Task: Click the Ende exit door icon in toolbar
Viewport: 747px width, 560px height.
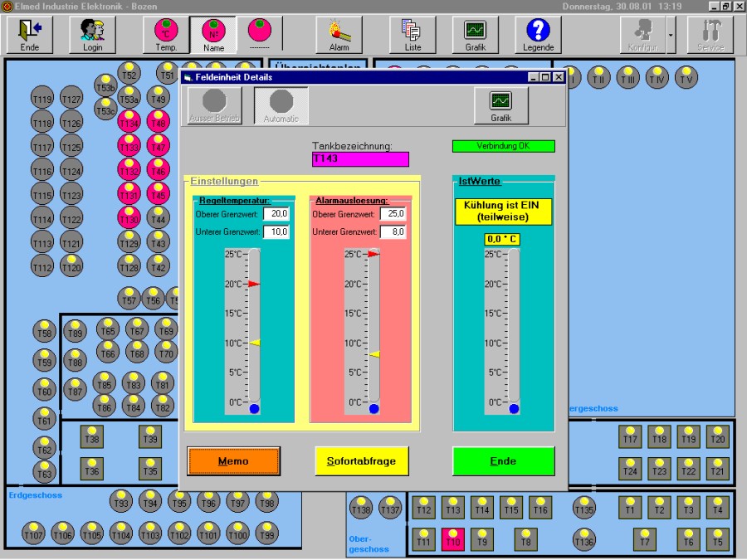Action: pyautogui.click(x=30, y=34)
